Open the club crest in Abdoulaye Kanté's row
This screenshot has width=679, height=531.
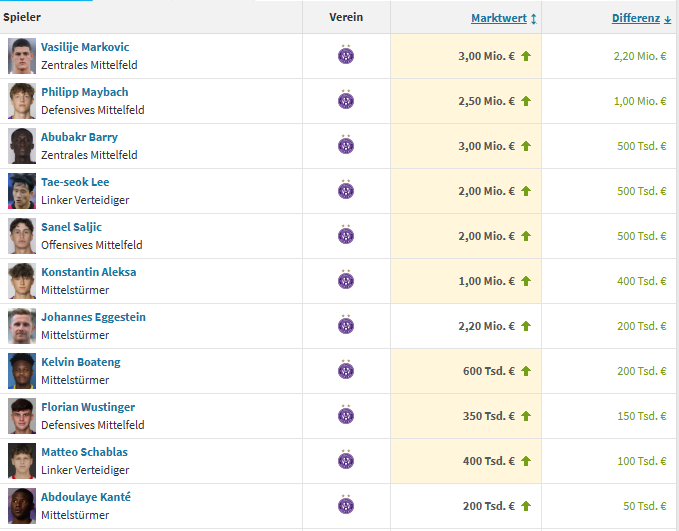click(x=346, y=505)
